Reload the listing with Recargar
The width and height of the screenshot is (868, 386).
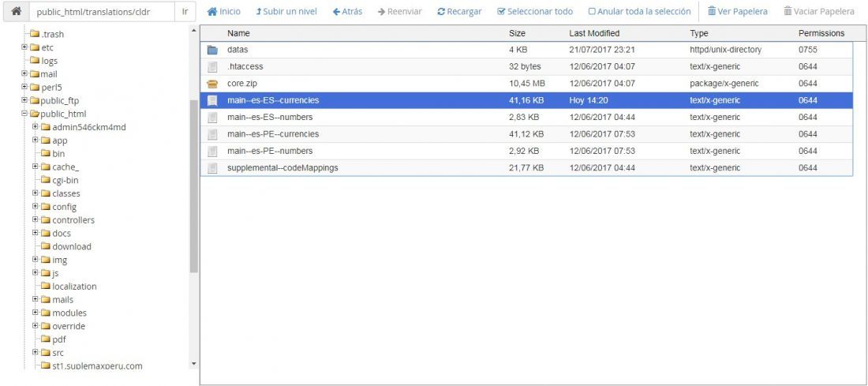click(x=459, y=11)
